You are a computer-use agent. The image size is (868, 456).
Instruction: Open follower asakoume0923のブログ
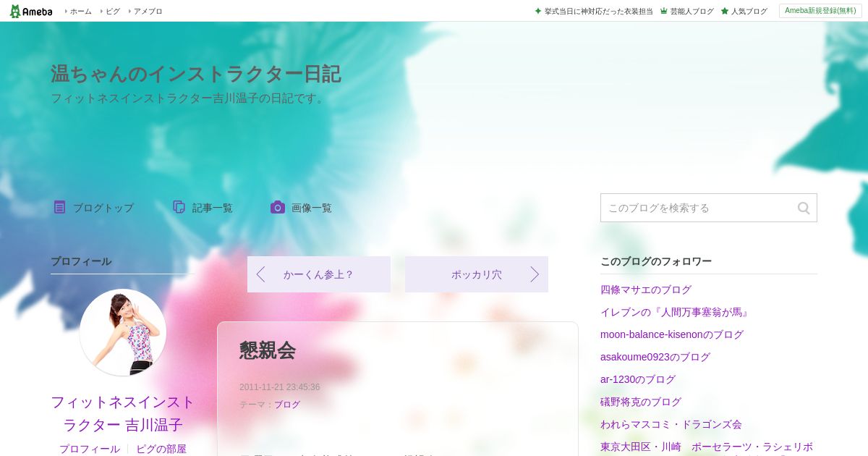tap(655, 357)
